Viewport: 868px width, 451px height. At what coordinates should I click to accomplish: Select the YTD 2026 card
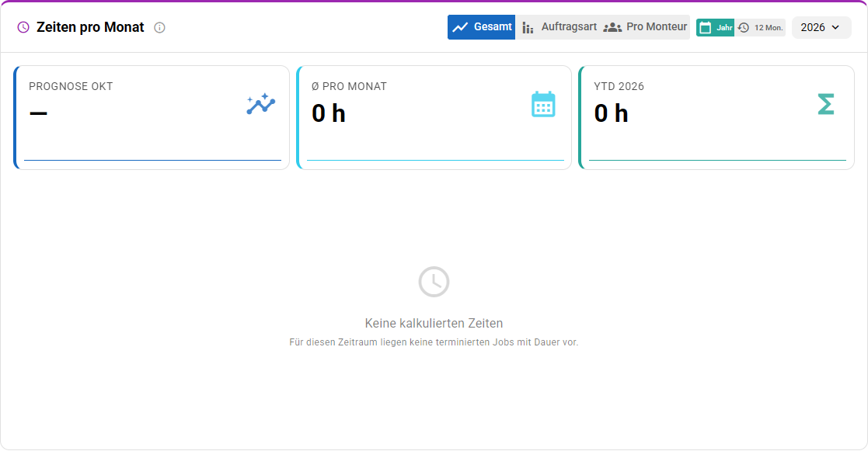click(716, 118)
